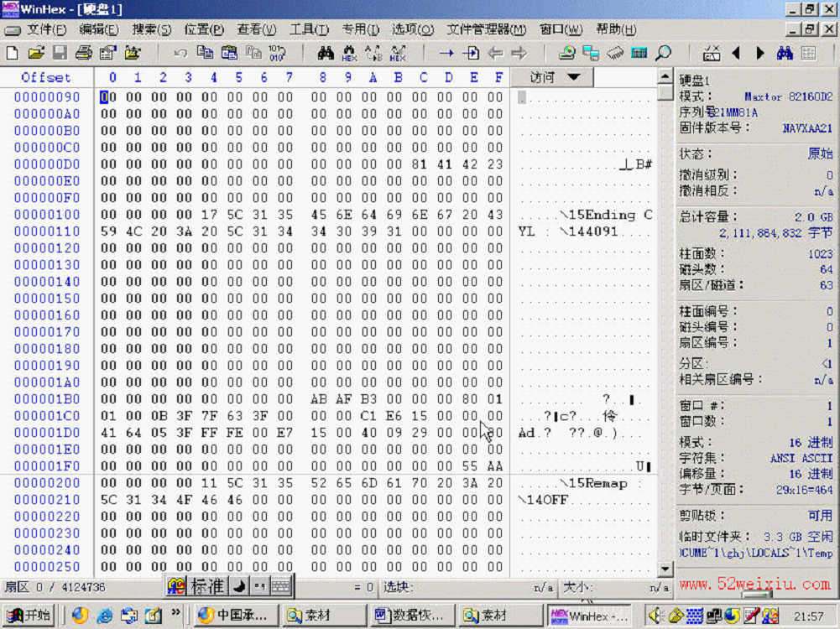Viewport: 840px width, 629px height.
Task: Click offset row 000001B0
Action: click(47, 399)
